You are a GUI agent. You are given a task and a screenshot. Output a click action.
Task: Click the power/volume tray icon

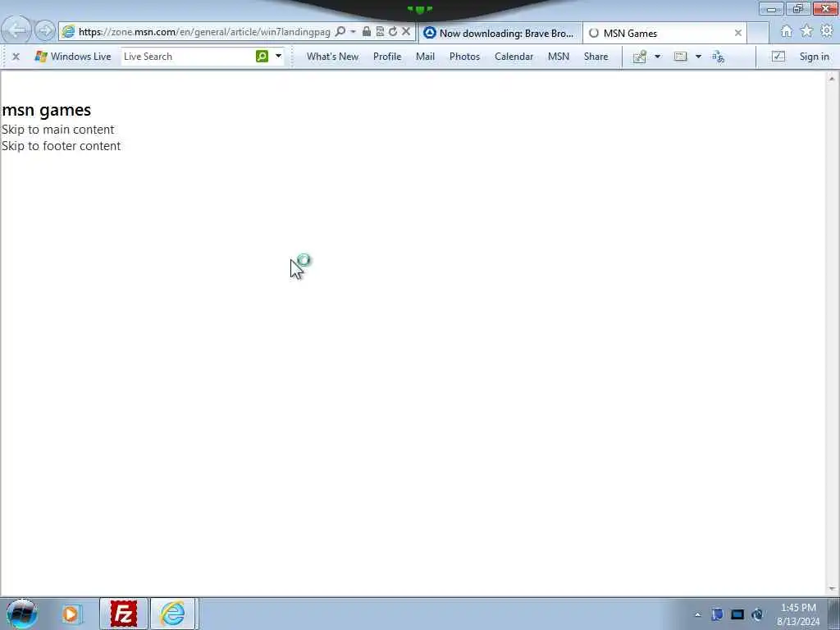(757, 614)
